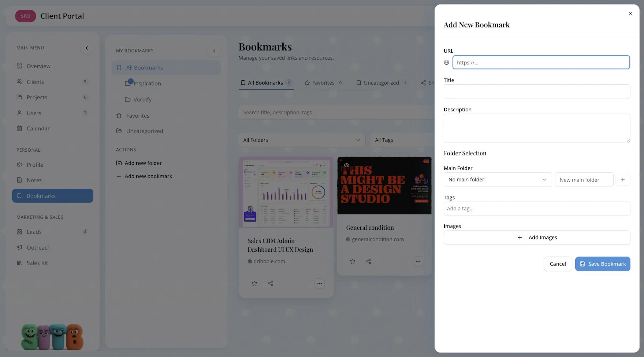Viewport: 644px width, 357px height.
Task: Open Profile in personal section
Action: click(x=52, y=165)
